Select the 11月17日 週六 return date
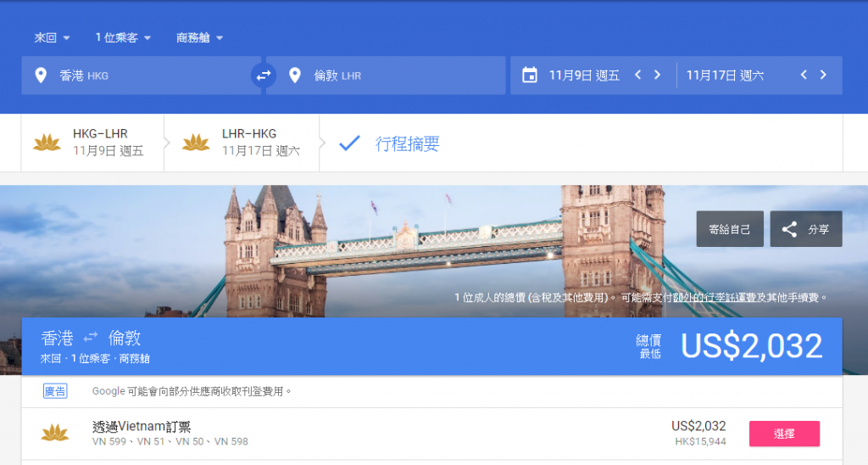 click(x=725, y=76)
